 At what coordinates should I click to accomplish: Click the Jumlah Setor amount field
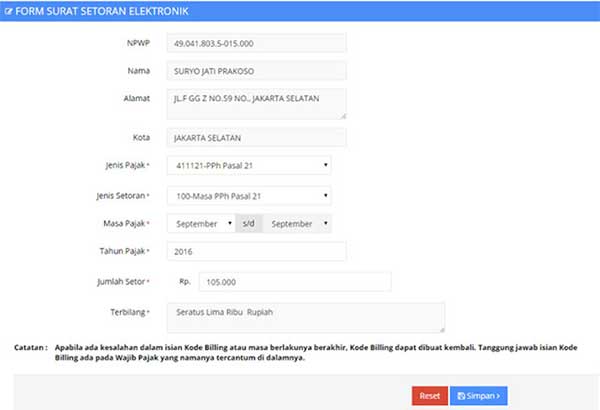[x=295, y=282]
